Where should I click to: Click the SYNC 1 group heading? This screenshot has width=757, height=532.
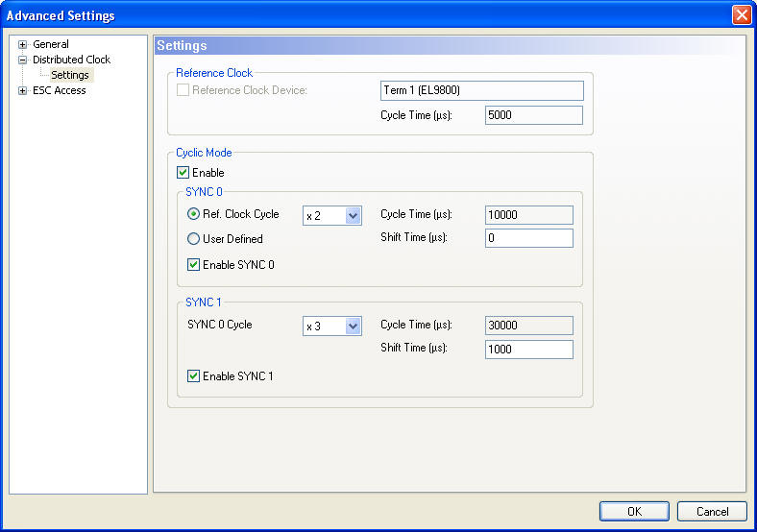tap(204, 302)
